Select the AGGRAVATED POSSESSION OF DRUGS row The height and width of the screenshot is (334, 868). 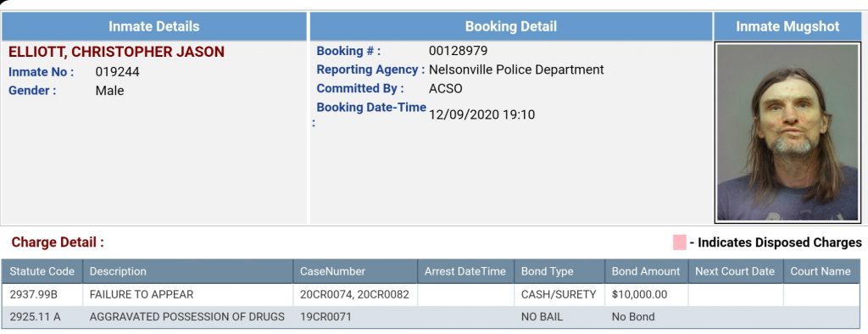click(431, 317)
